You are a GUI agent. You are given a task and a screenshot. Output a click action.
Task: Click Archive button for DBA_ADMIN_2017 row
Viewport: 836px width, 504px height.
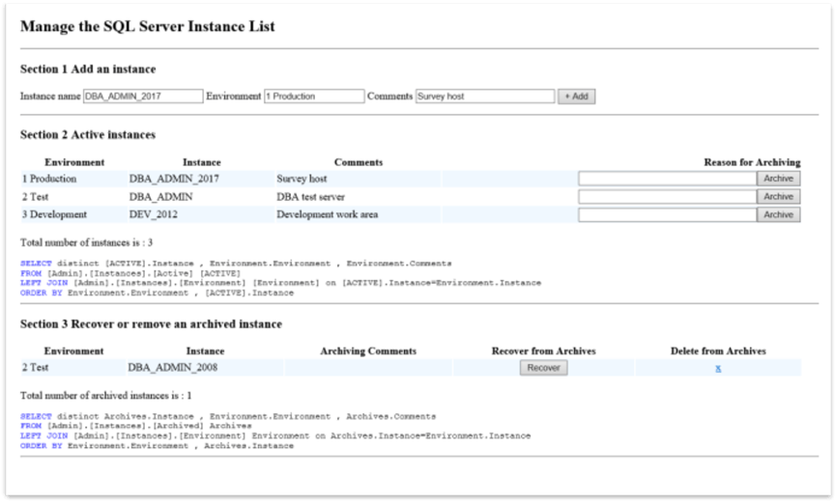(778, 179)
